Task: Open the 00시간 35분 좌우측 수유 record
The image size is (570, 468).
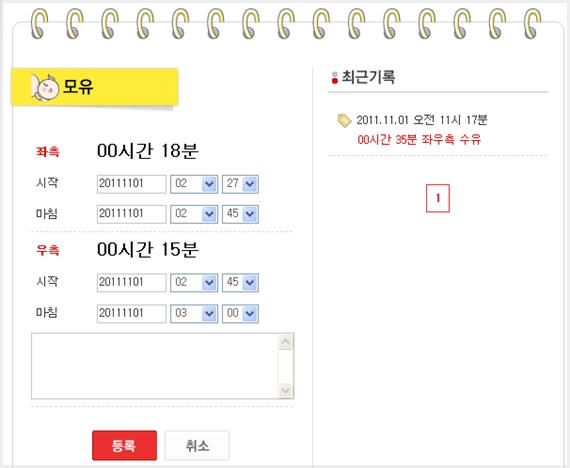Action: (x=419, y=140)
